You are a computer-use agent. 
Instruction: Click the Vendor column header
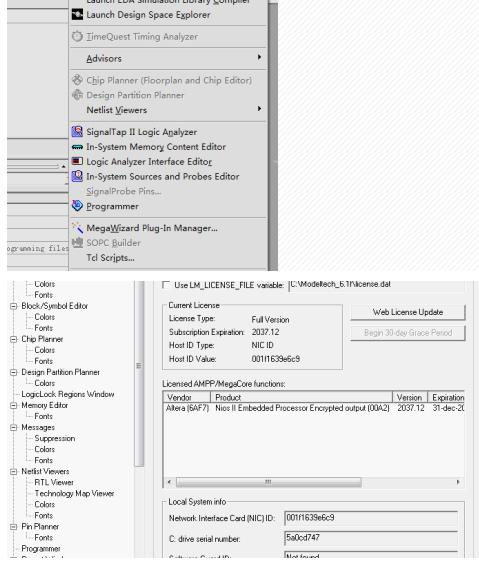(187, 397)
